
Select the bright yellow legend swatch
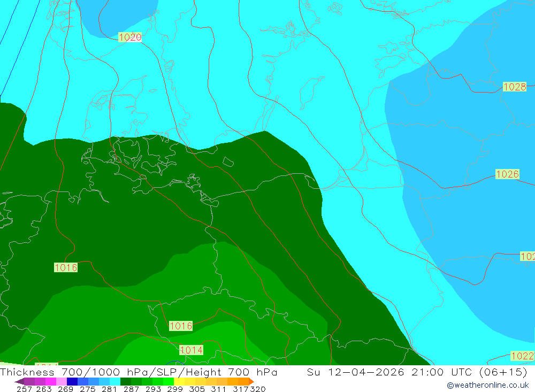click(x=179, y=381)
